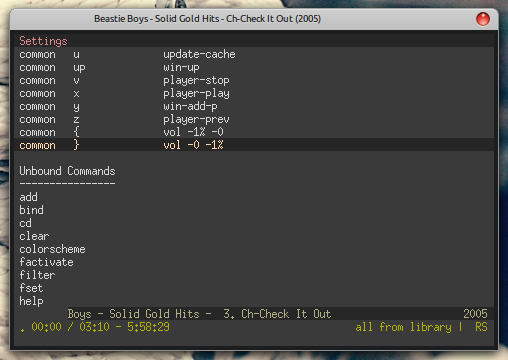Click the playback time 00:00 / 03:10

click(x=70, y=327)
